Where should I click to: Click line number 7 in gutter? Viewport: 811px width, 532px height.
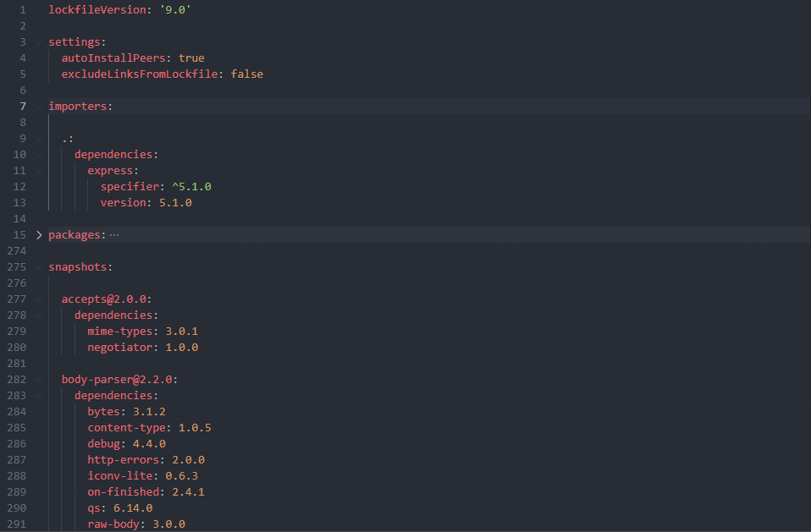[x=23, y=107]
